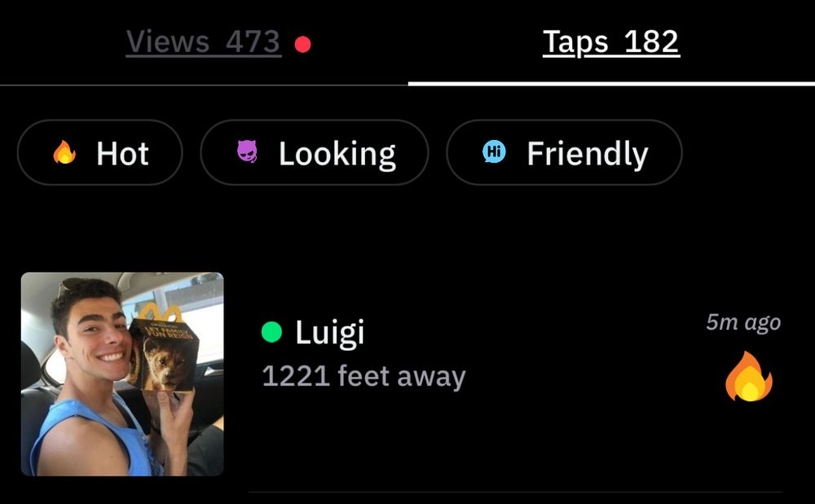Click the red notification dot beside Views

click(302, 44)
